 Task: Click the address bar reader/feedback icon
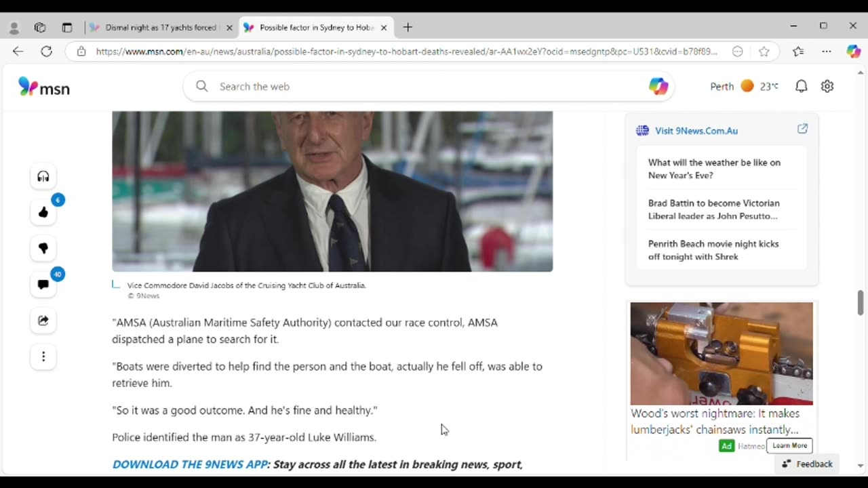tap(737, 52)
